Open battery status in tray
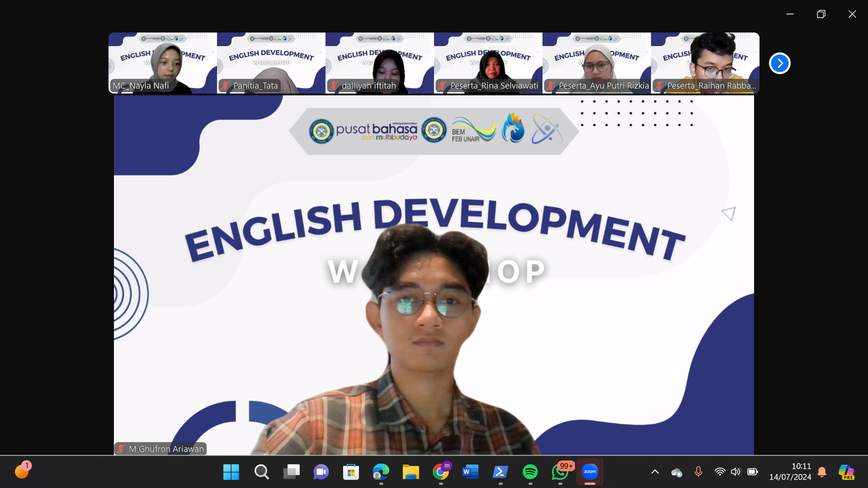Image resolution: width=868 pixels, height=488 pixels. tap(753, 472)
